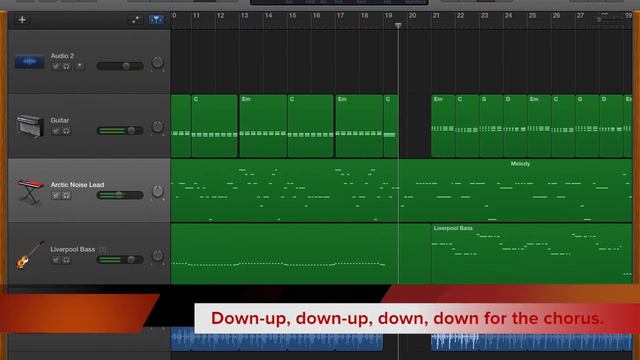This screenshot has height=360, width=640.
Task: Add a new track with the plus button
Action: pos(22,20)
